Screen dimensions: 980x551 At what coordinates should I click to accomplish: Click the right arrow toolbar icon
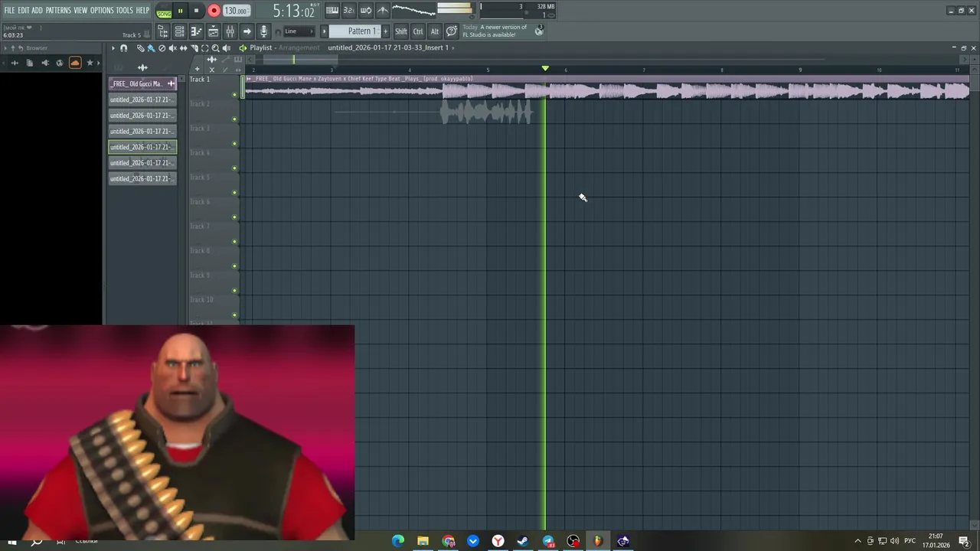(247, 31)
